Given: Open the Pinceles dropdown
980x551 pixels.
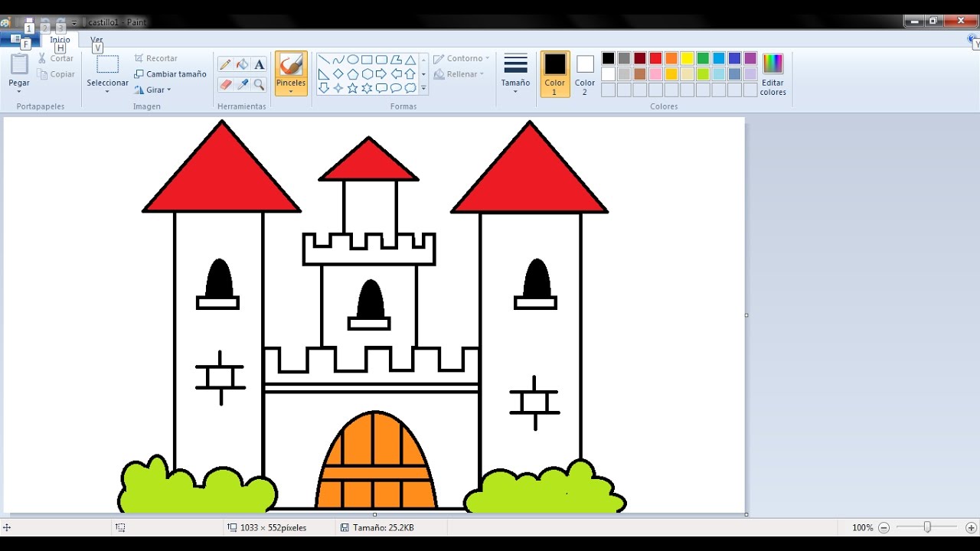Looking at the screenshot, I should click(291, 90).
